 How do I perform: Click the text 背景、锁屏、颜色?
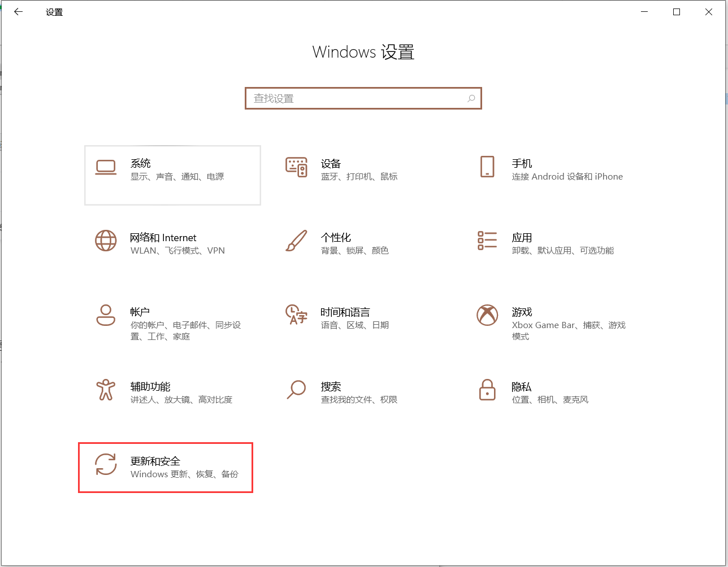tap(355, 251)
